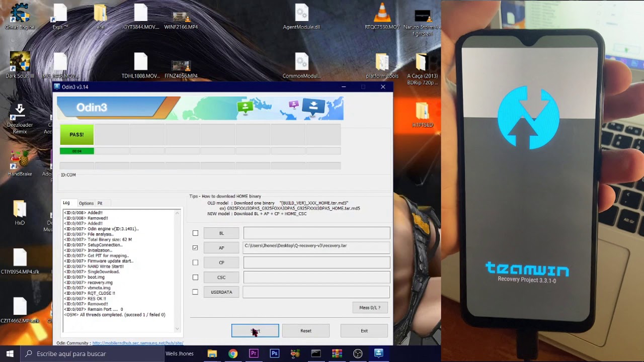
Task: Select Deezloader Remix shortcut
Action: 20,118
